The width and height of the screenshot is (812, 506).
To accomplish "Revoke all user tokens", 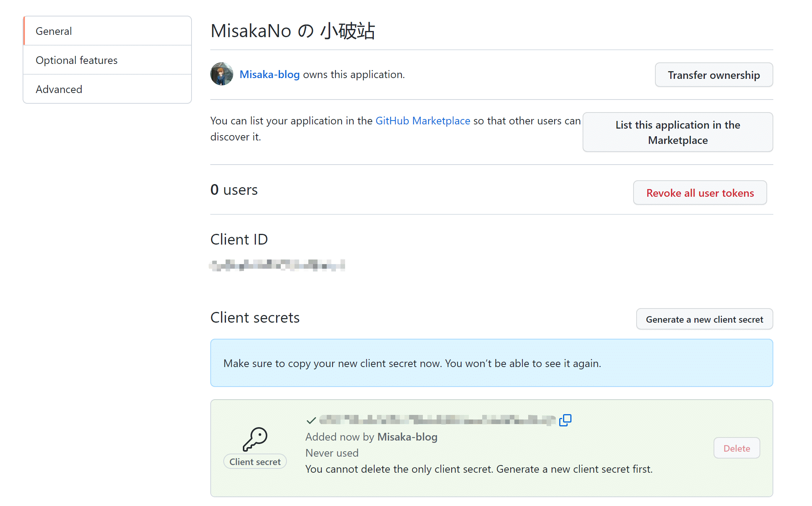I will pos(700,193).
